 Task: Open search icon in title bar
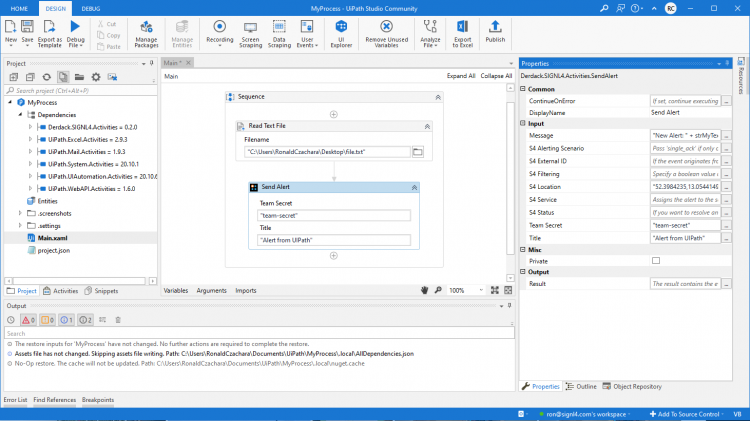604,8
